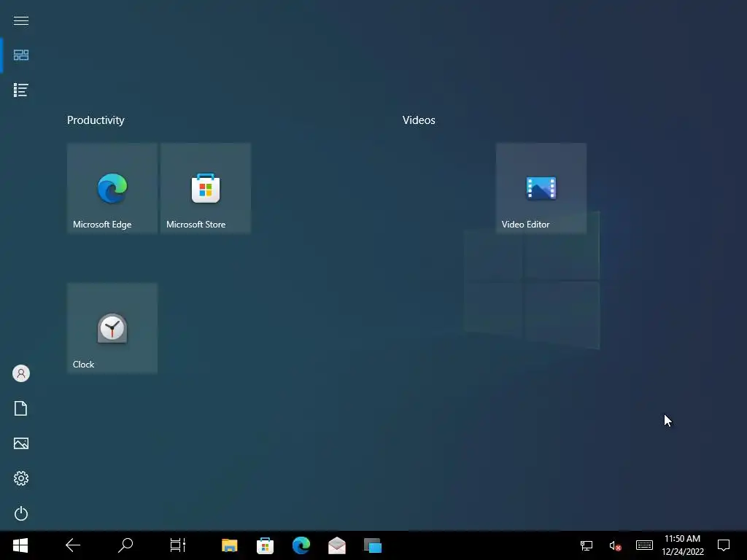This screenshot has height=560, width=747.
Task: Launch Edge browser from taskbar
Action: pos(301,545)
